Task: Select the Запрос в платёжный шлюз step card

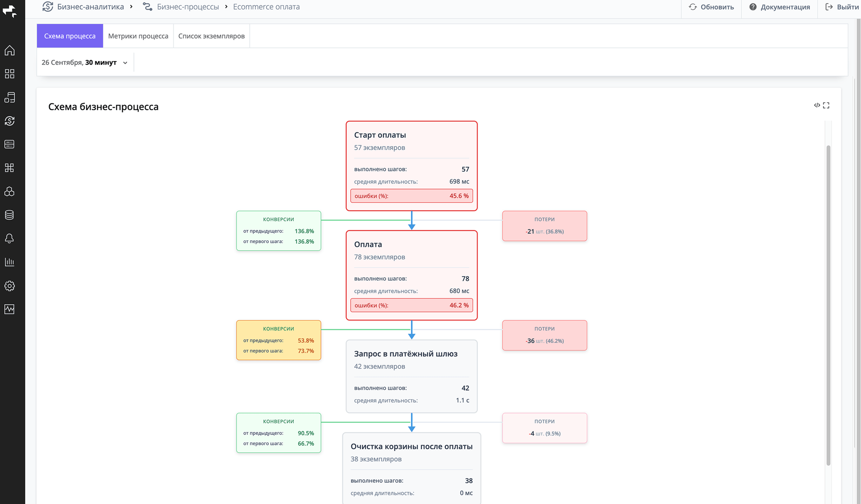Action: click(412, 376)
